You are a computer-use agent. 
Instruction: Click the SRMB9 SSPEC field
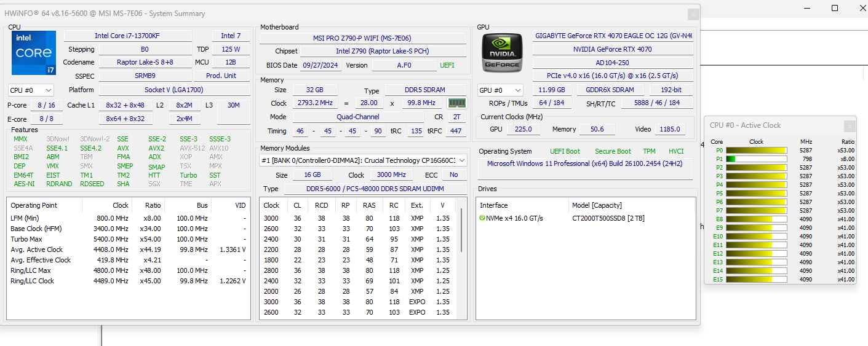click(145, 76)
